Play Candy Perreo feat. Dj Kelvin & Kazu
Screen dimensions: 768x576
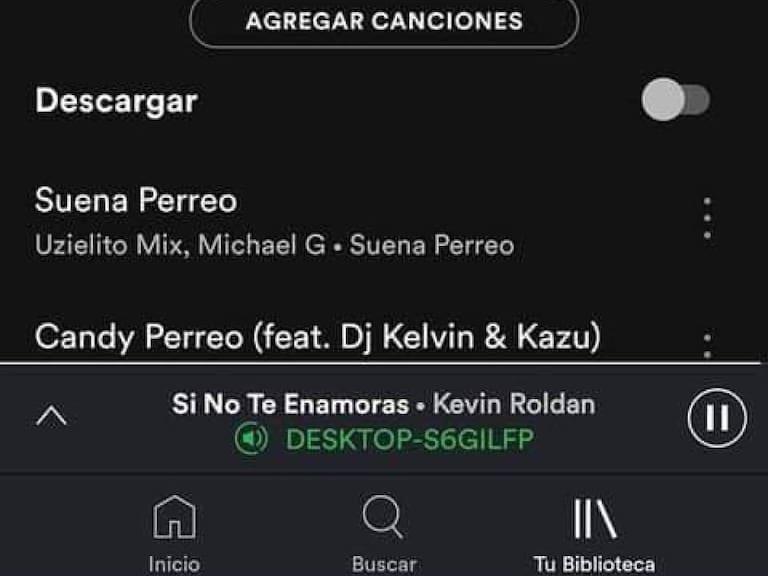(318, 337)
